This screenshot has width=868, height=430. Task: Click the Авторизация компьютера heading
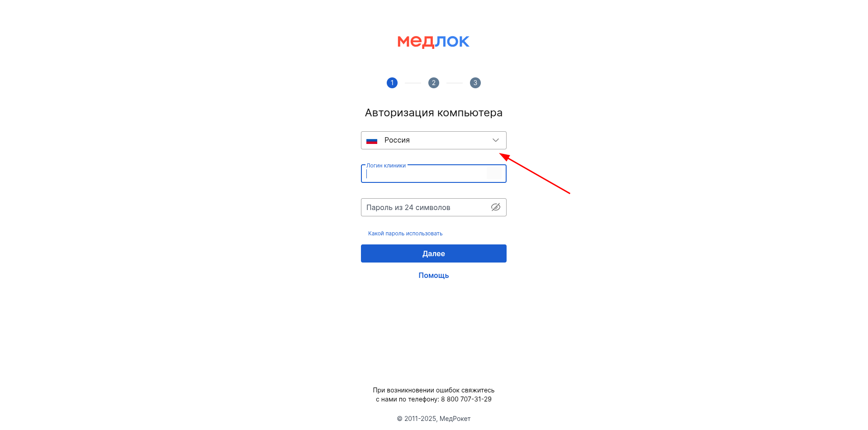(434, 113)
